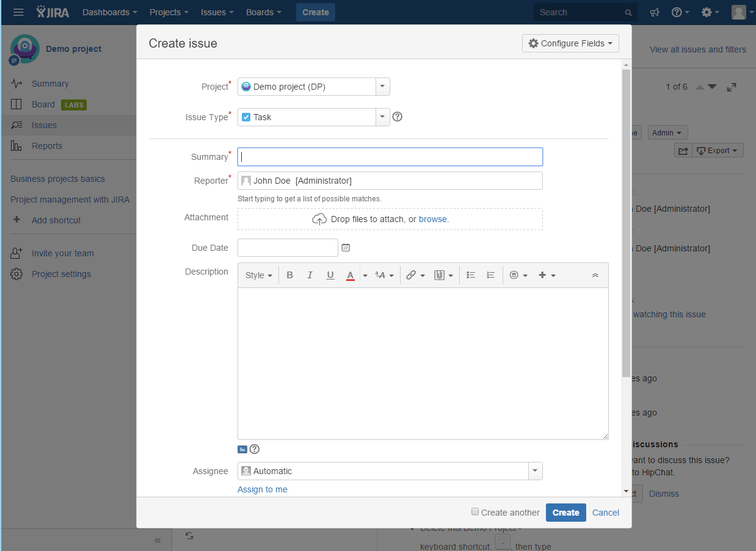Enable the Create another checkbox
This screenshot has height=551, width=756.
[475, 512]
